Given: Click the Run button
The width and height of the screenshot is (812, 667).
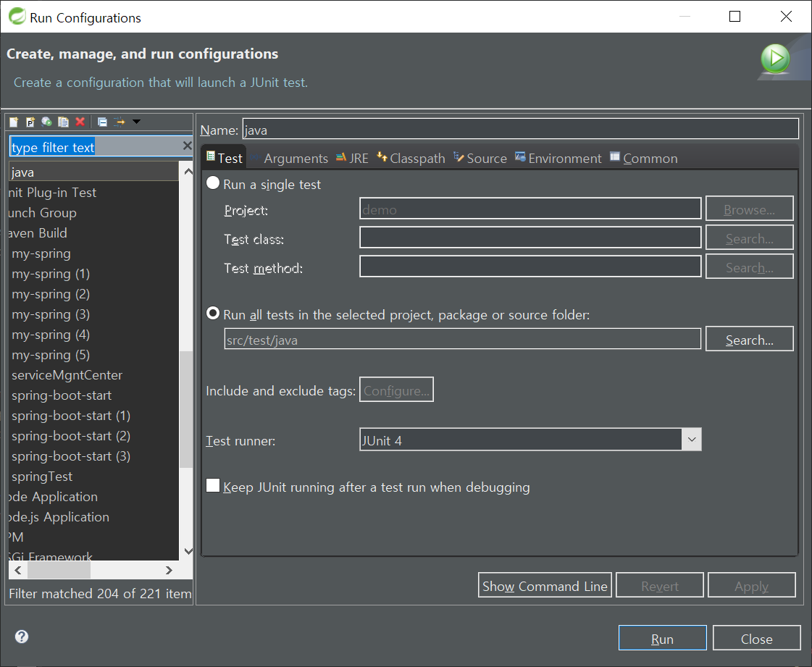Looking at the screenshot, I should [x=662, y=638].
